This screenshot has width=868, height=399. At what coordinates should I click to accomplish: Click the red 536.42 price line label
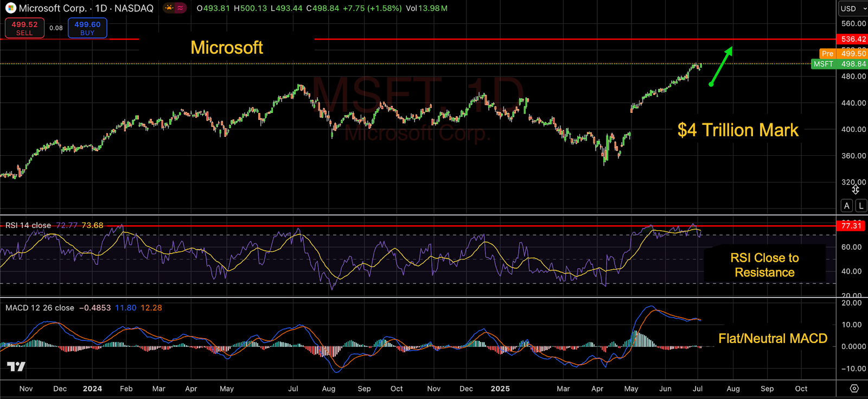852,39
